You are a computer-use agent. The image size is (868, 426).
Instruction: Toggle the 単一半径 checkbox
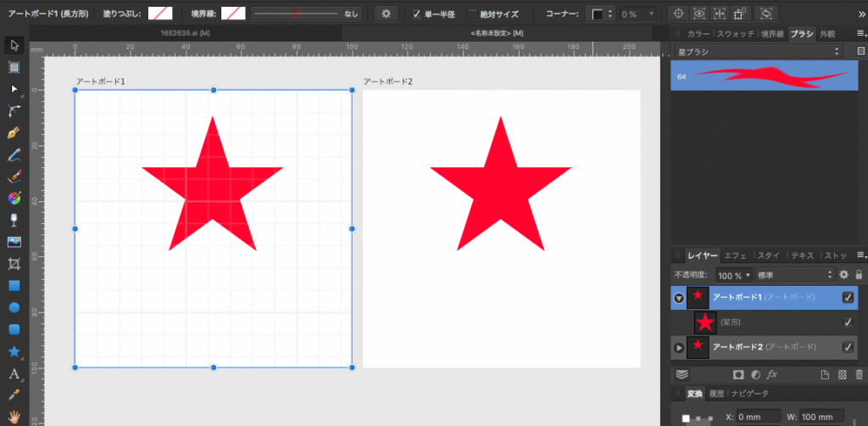pyautogui.click(x=416, y=14)
